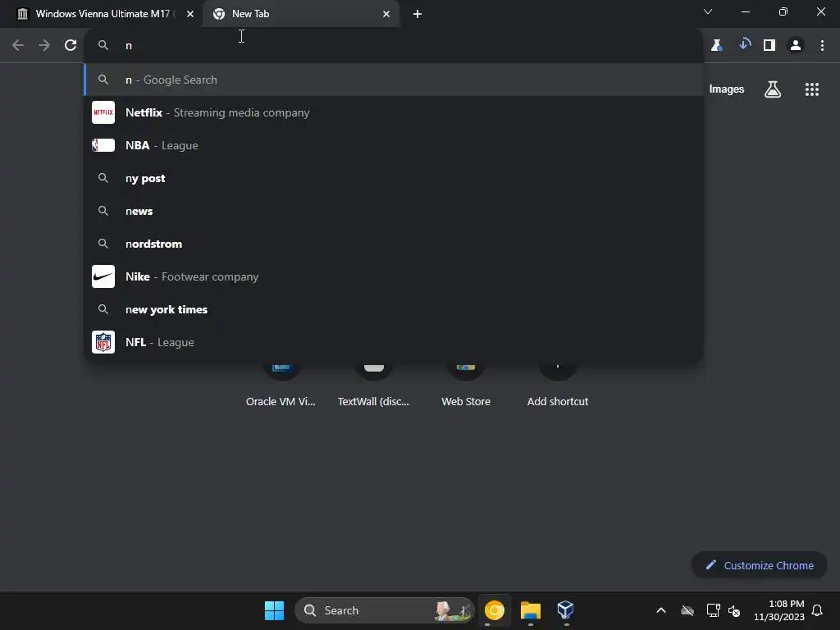
Task: Open VirtualBox from taskbar
Action: point(565,610)
